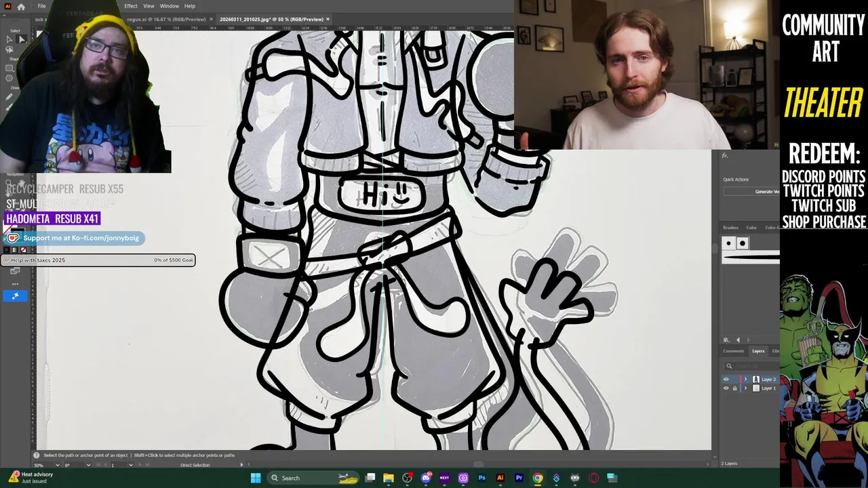Unlock Layer 1 via its lock icon

tap(734, 388)
